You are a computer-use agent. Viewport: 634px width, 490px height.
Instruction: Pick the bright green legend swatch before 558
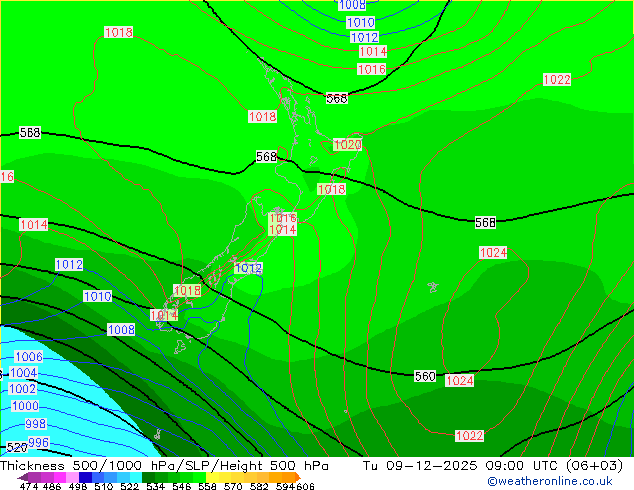(199, 477)
